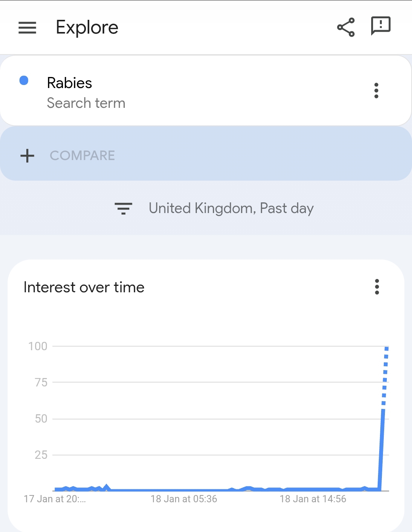The image size is (412, 532).
Task: Click the COMPARE label
Action: pyautogui.click(x=82, y=155)
